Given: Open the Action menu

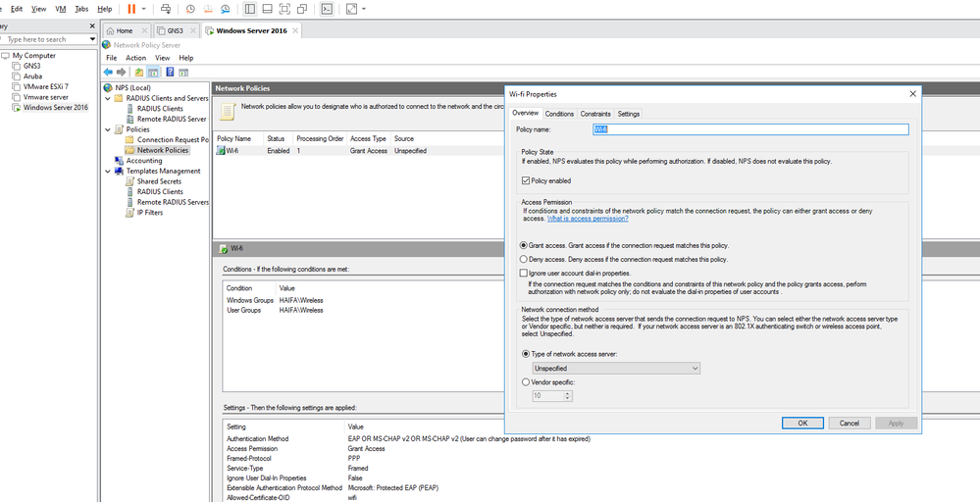Looking at the screenshot, I should pos(135,58).
